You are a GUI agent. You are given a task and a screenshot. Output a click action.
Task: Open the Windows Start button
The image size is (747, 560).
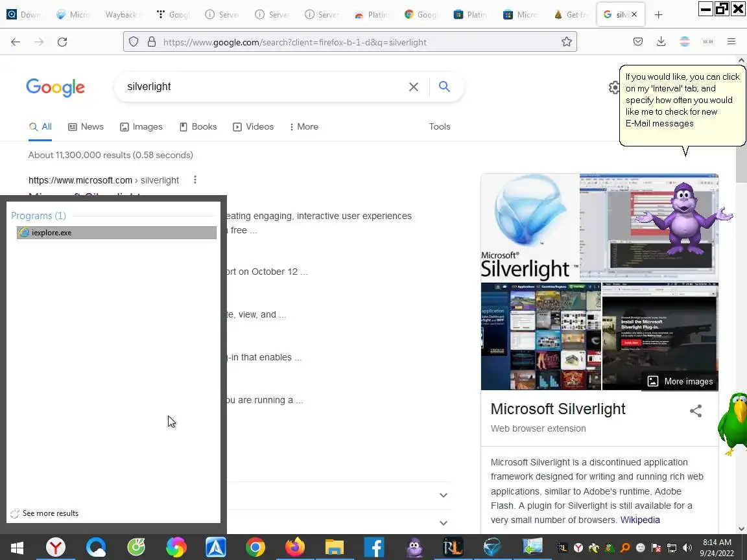coord(17,548)
